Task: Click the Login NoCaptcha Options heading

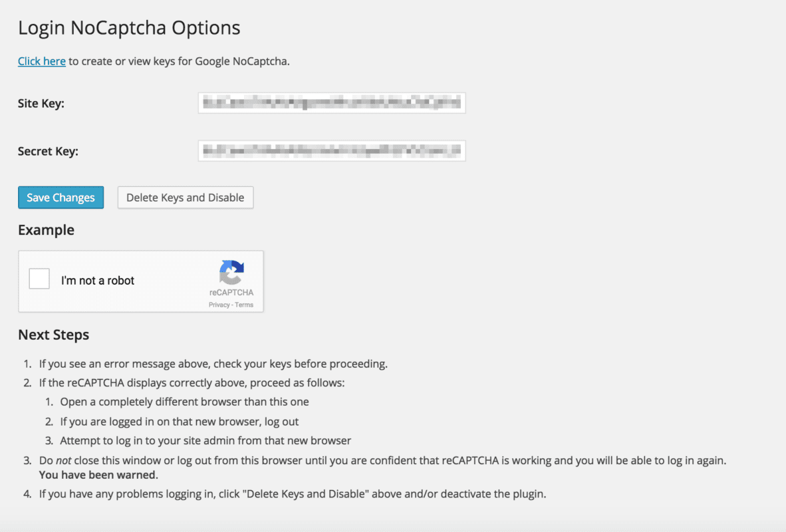Action: [129, 28]
